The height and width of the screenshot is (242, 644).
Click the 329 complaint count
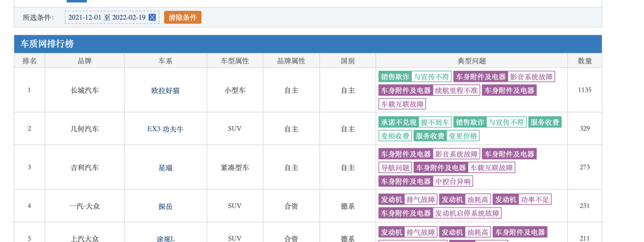coord(584,129)
